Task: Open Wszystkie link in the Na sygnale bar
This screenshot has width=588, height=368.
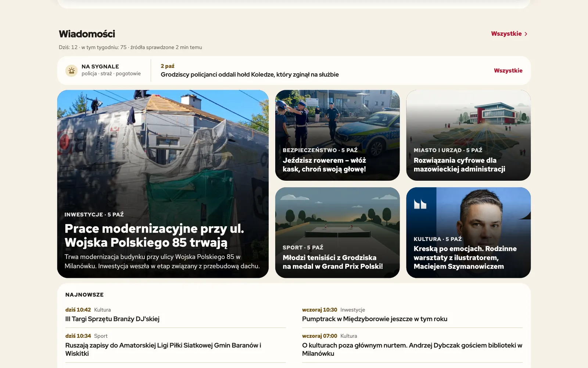Action: click(508, 70)
